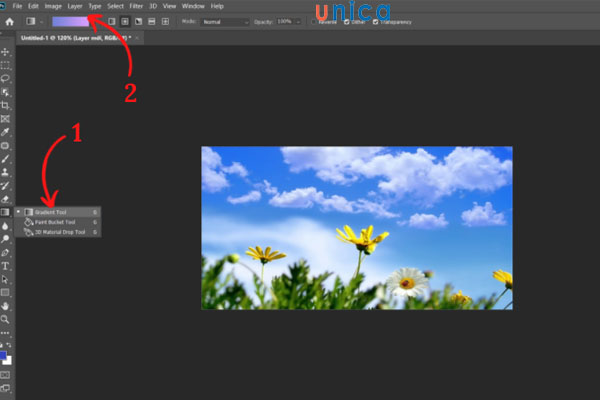The height and width of the screenshot is (400, 600).
Task: Open the Edit menu
Action: [x=33, y=6]
